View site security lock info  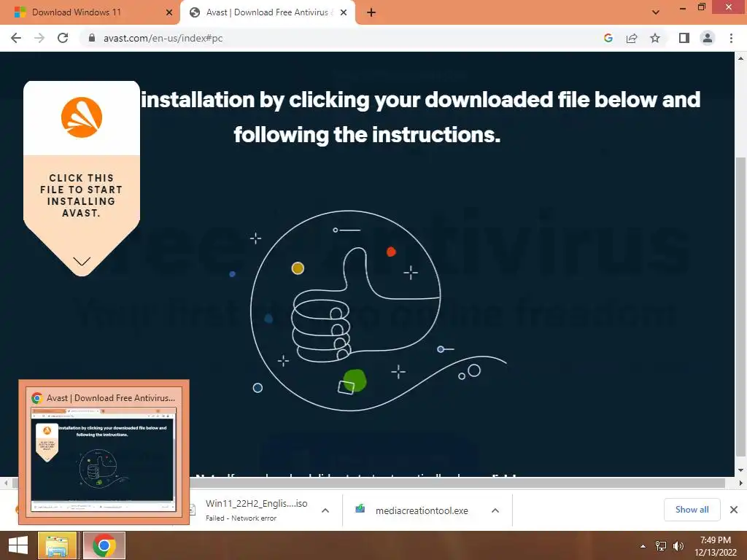pos(92,38)
